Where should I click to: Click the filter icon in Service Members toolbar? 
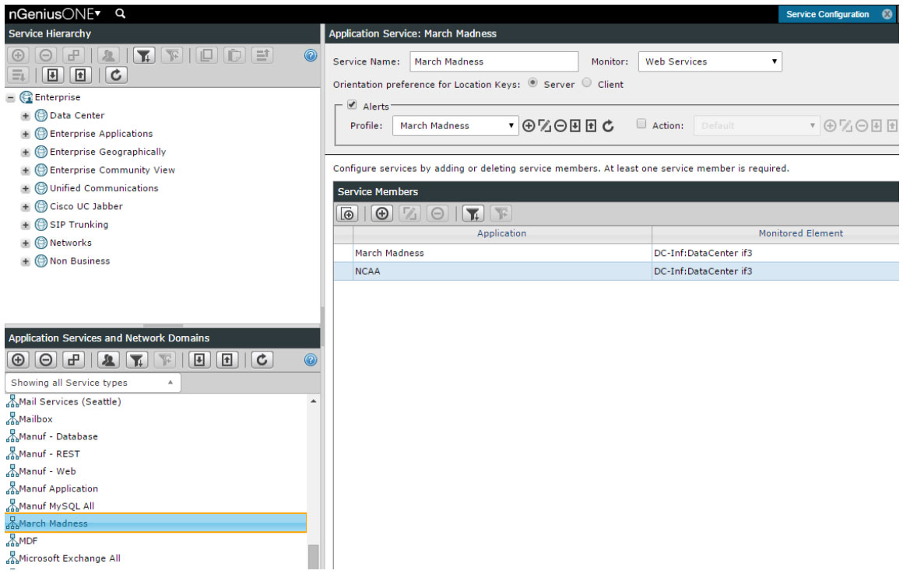tap(473, 214)
